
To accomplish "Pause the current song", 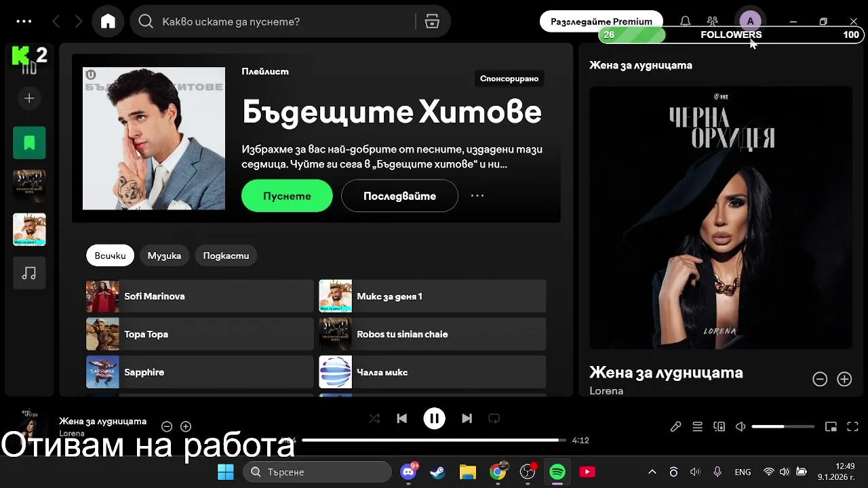I will pos(434,418).
